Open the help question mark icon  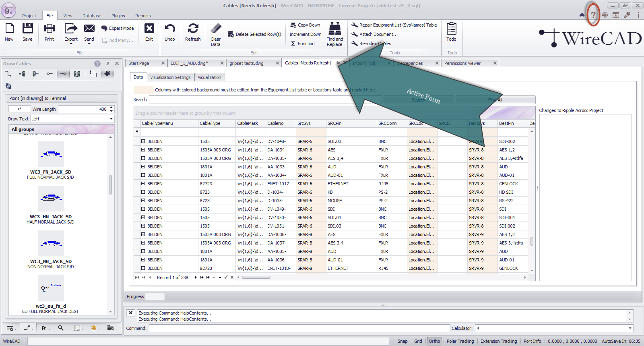tap(593, 15)
